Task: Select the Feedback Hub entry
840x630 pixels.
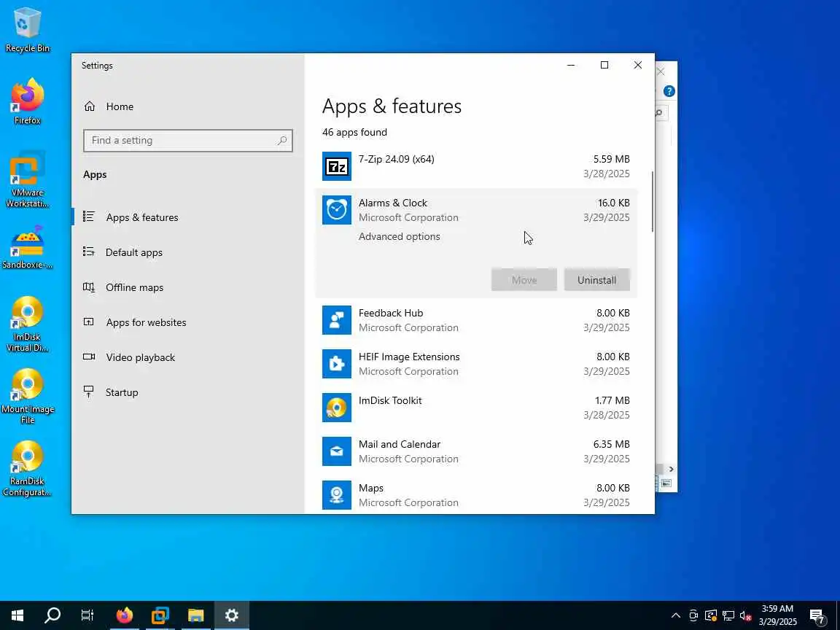Action: (x=476, y=320)
